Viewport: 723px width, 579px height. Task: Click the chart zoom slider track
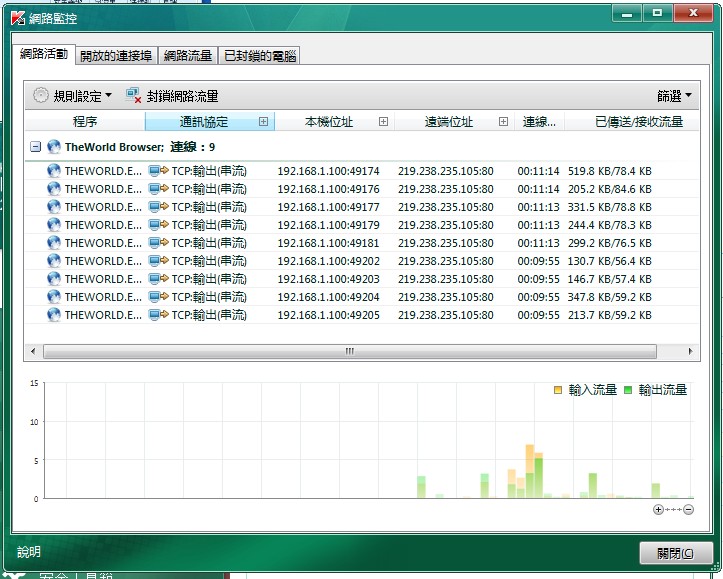tap(673, 509)
